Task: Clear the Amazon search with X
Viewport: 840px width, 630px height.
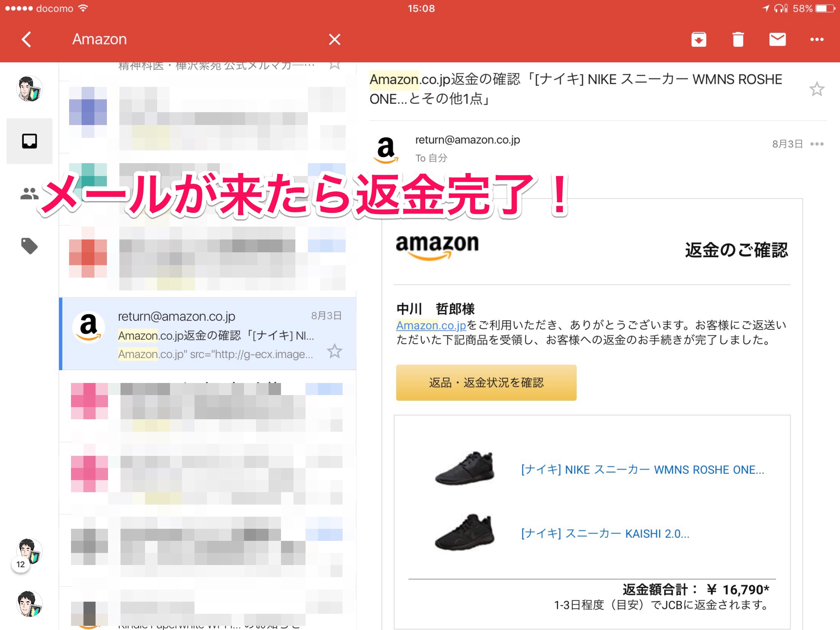Action: point(334,40)
